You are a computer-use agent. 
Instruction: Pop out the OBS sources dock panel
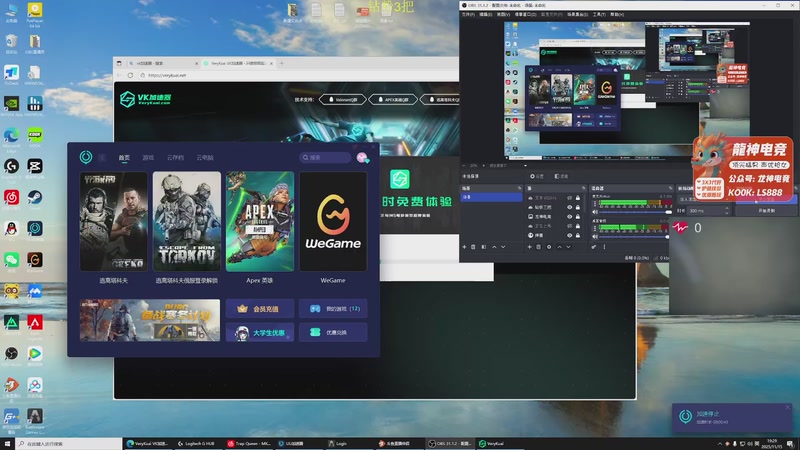point(584,188)
